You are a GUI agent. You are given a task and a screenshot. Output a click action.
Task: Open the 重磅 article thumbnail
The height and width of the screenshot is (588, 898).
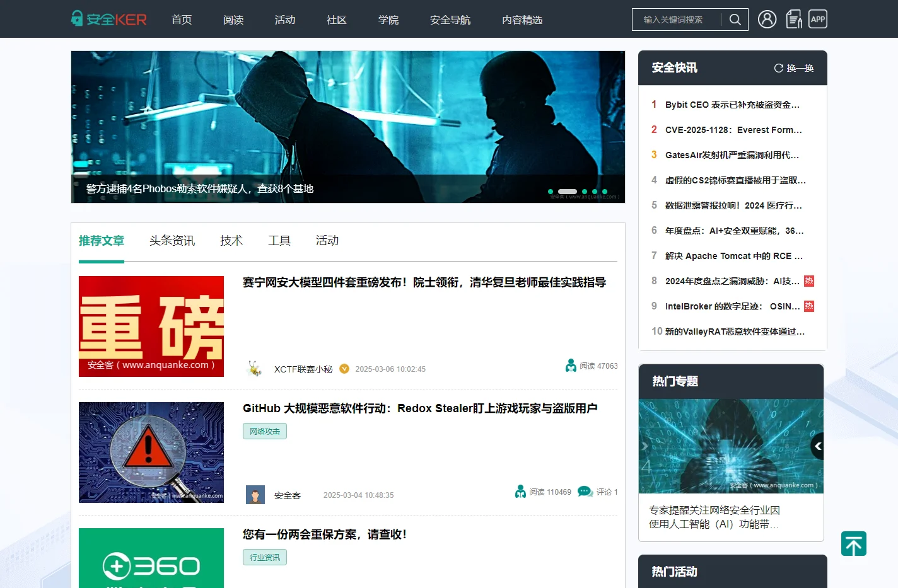click(151, 326)
